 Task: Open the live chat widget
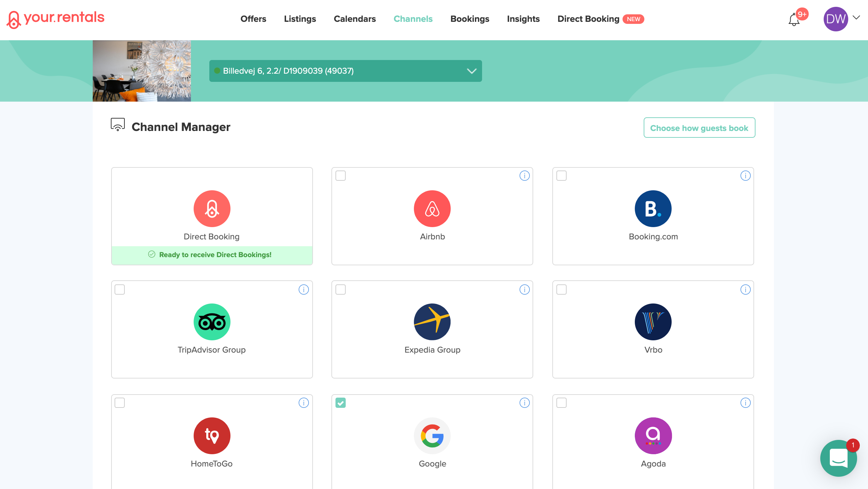838,458
